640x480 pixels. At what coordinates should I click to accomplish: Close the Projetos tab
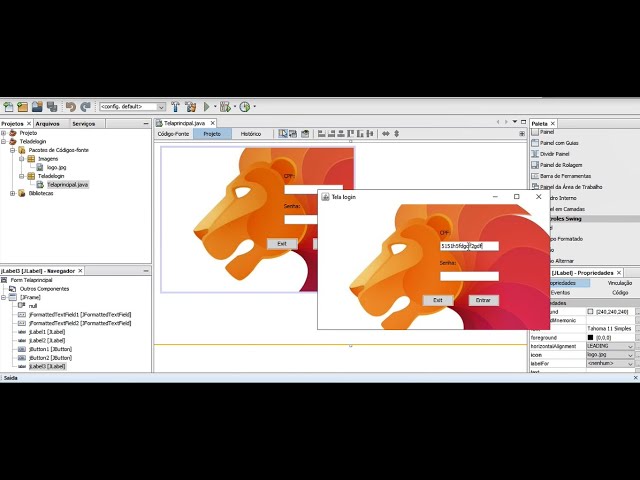(x=29, y=124)
